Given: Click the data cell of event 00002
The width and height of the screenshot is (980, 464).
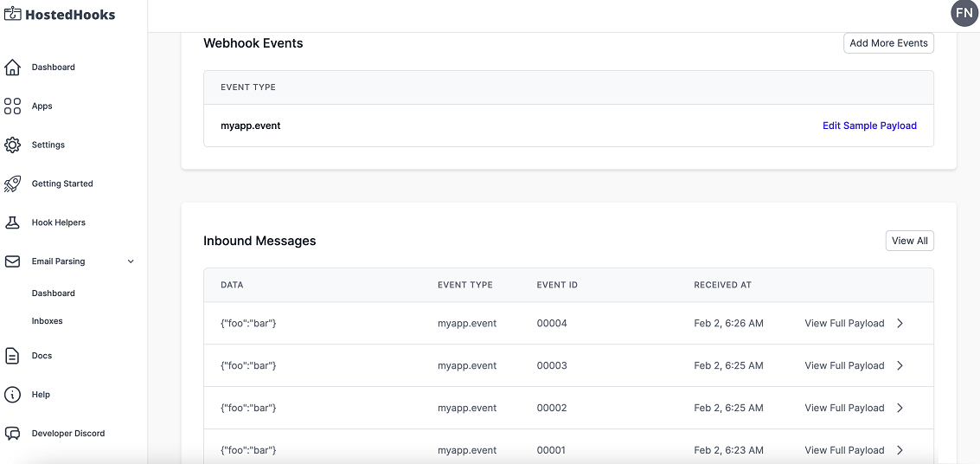Looking at the screenshot, I should 249,408.
